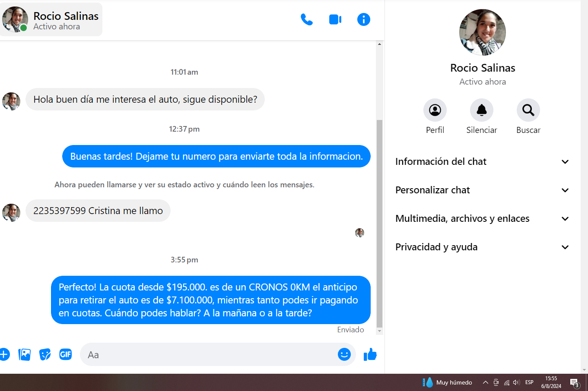Send a thumbs-up like

pos(370,354)
